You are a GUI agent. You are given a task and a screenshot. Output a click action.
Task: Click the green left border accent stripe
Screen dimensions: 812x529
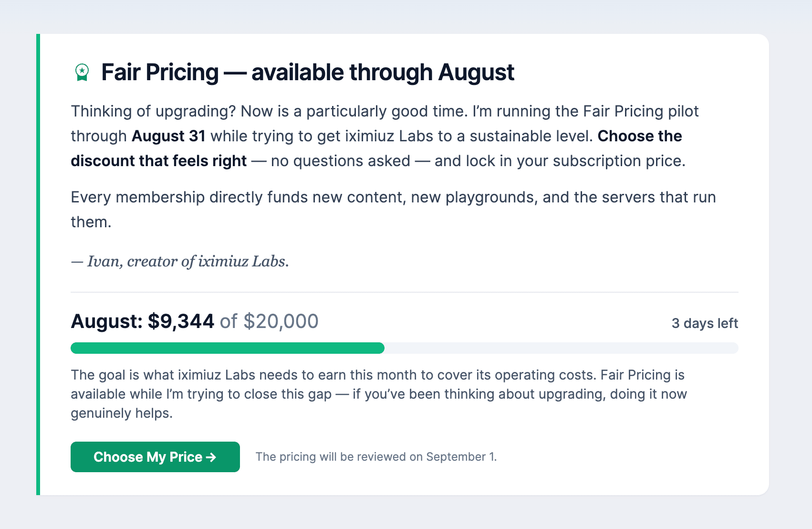(x=38, y=264)
